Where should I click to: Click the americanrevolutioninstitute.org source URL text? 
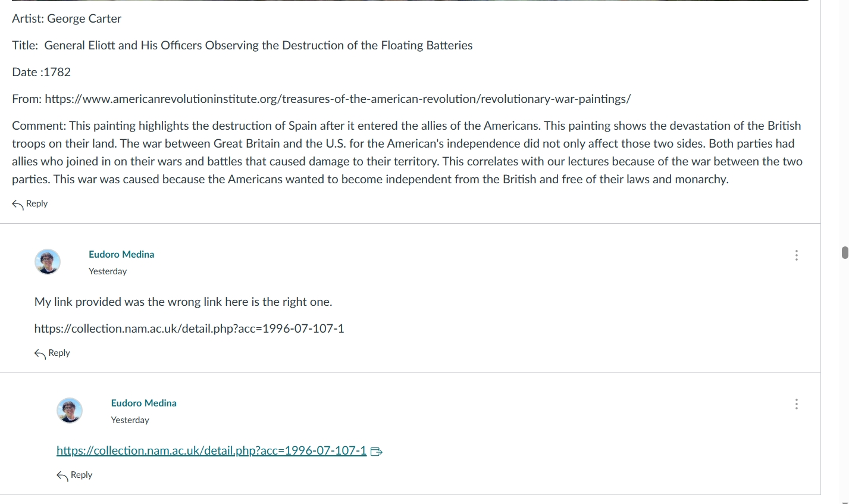(x=337, y=99)
